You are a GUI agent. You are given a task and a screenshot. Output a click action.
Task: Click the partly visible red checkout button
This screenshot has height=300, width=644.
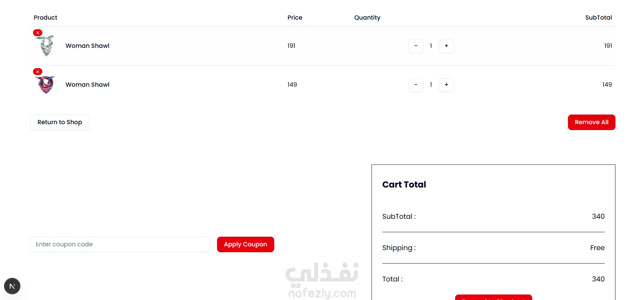(493, 298)
